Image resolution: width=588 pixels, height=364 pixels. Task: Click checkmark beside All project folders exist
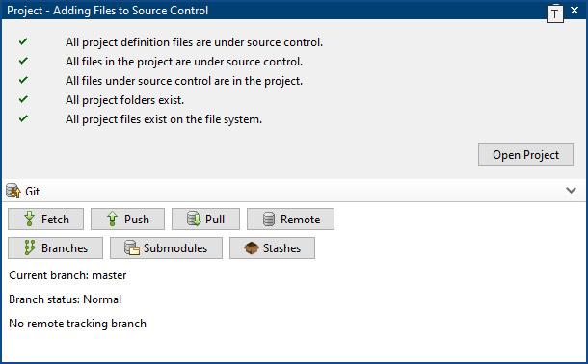pos(23,99)
